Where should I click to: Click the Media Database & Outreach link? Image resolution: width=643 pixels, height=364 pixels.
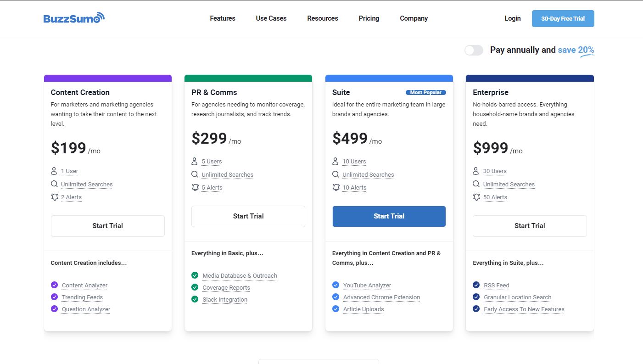(240, 276)
